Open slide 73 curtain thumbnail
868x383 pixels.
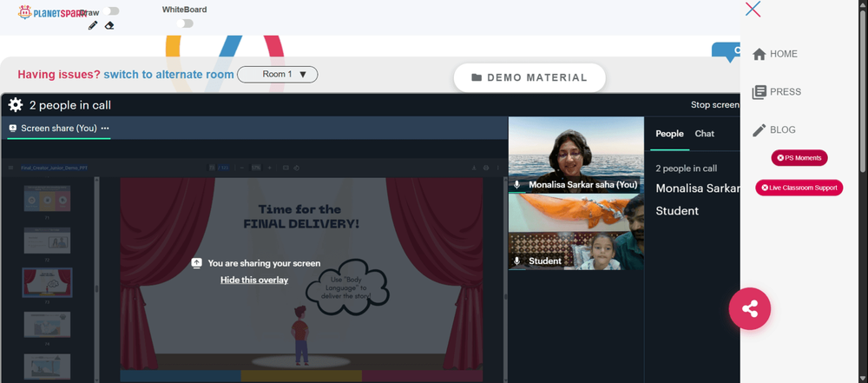tap(47, 282)
